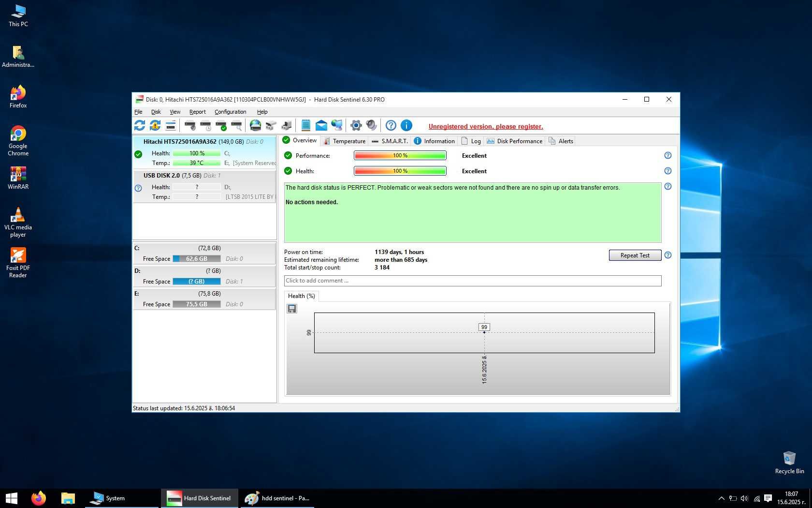Click the disk list panel toolbar icon
This screenshot has height=508, width=812.
click(171, 126)
